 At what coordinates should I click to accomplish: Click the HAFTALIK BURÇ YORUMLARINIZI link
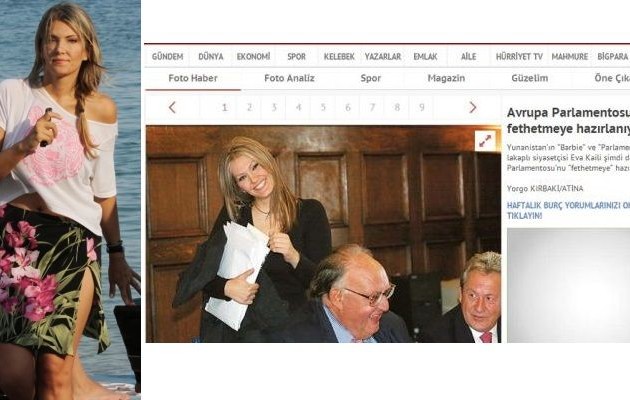pos(568,210)
